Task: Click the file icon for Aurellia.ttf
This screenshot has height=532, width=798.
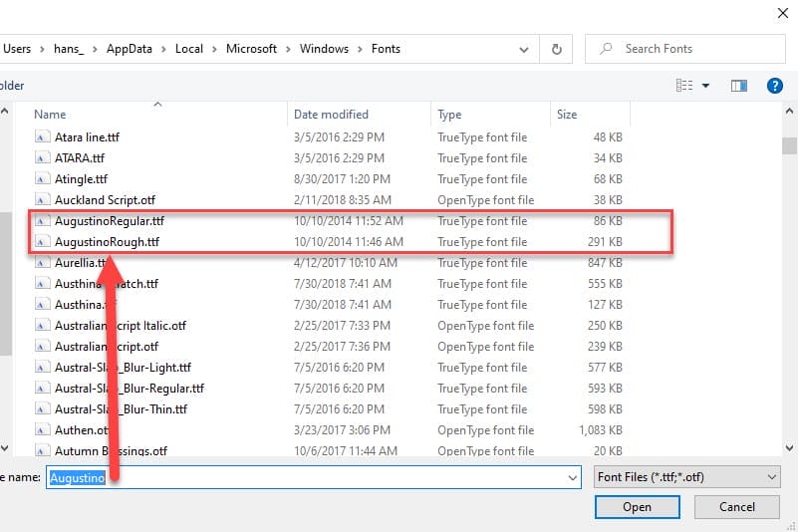Action: [x=42, y=263]
